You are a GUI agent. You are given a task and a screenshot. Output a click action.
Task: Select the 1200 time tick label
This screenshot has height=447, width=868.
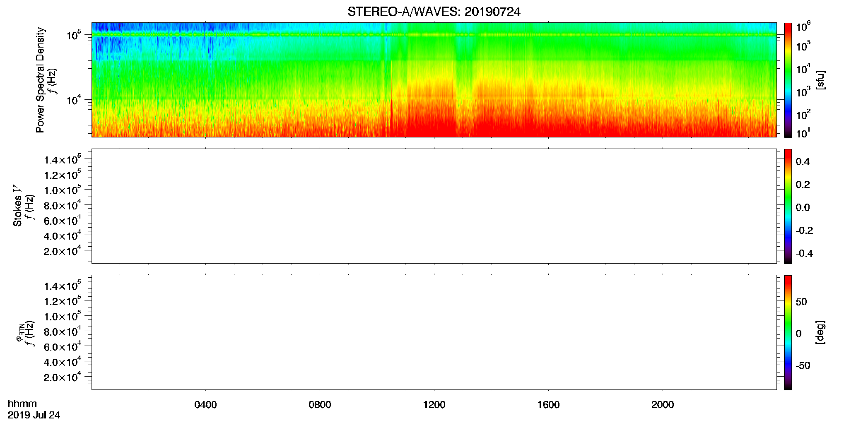[434, 405]
